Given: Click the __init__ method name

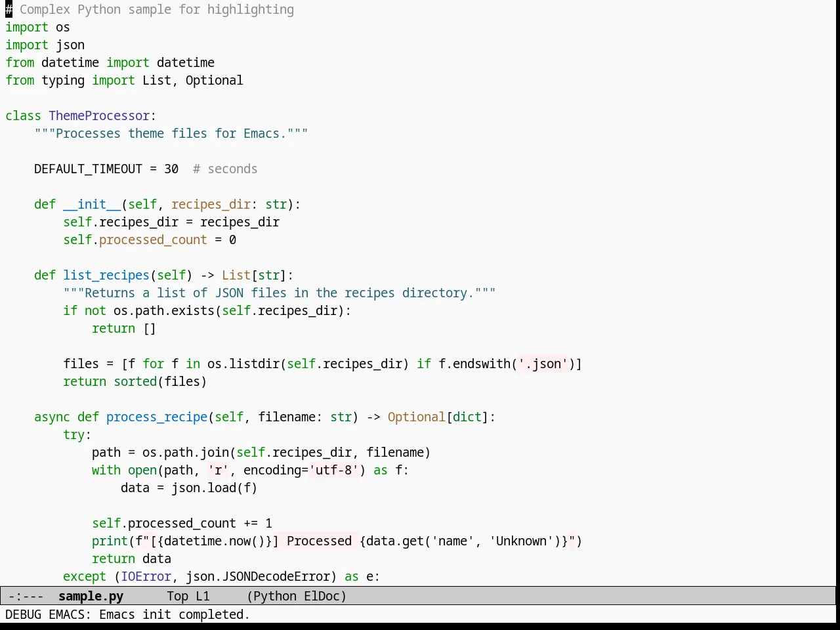Looking at the screenshot, I should (x=92, y=204).
